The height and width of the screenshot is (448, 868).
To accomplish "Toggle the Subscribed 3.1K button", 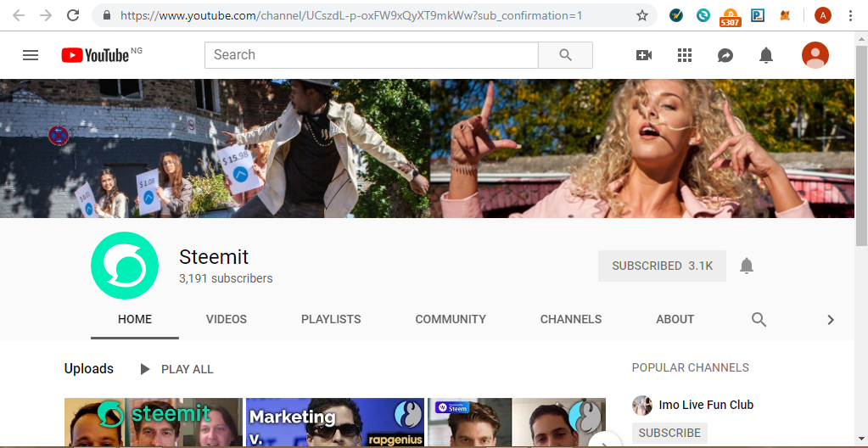I will 662,266.
